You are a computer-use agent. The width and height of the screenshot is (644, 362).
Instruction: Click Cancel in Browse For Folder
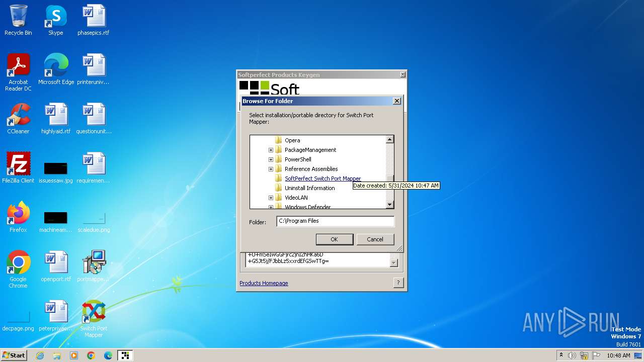pyautogui.click(x=375, y=239)
